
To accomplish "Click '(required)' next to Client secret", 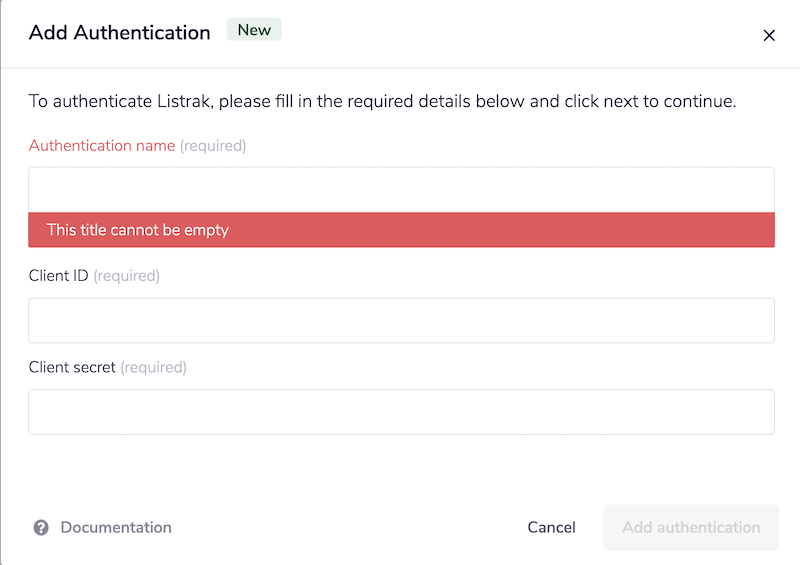I will point(154,367).
